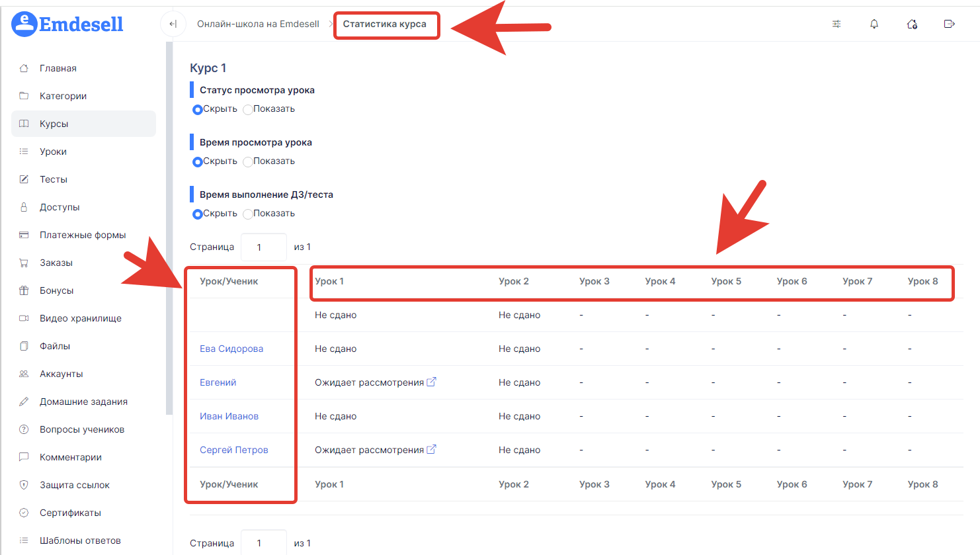Screen dimensions: 980x555
Task: Click the Emdesell logo
Action: pos(67,24)
